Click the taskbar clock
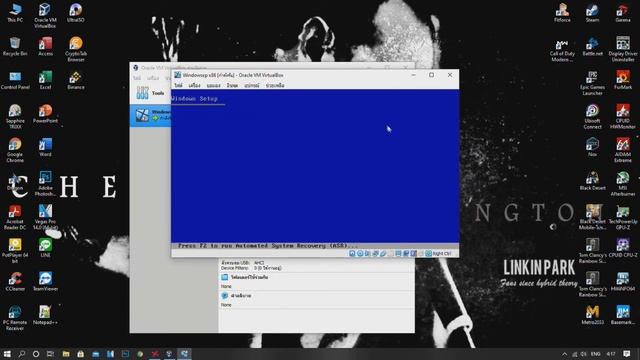This screenshot has width=640, height=360. pyautogui.click(x=611, y=354)
